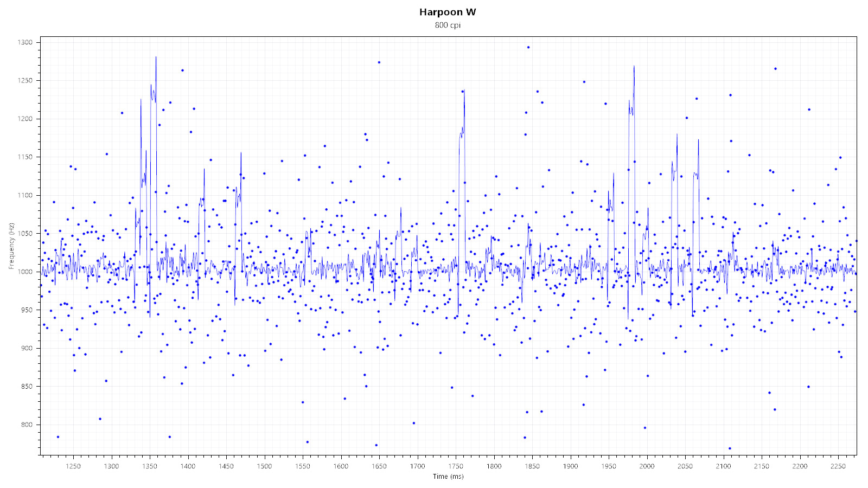Select the 'Frequency (Hz)' axis label
Image resolution: width=868 pixels, height=488 pixels.
tap(11, 246)
